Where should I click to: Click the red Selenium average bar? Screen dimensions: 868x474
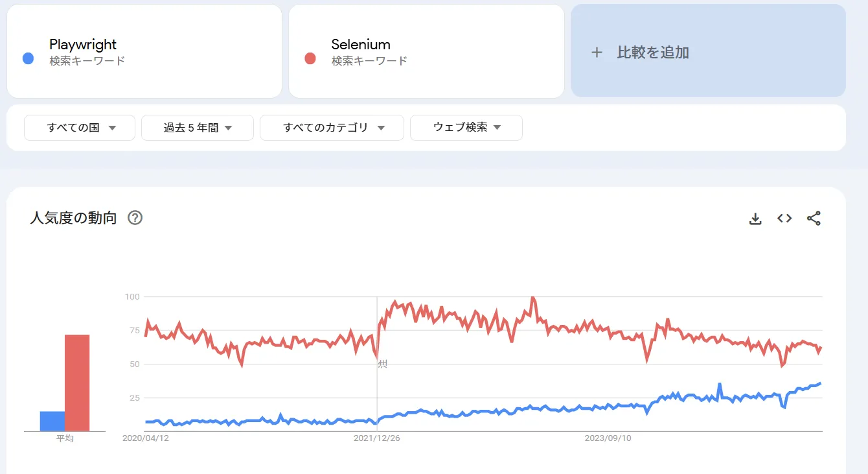[77, 383]
